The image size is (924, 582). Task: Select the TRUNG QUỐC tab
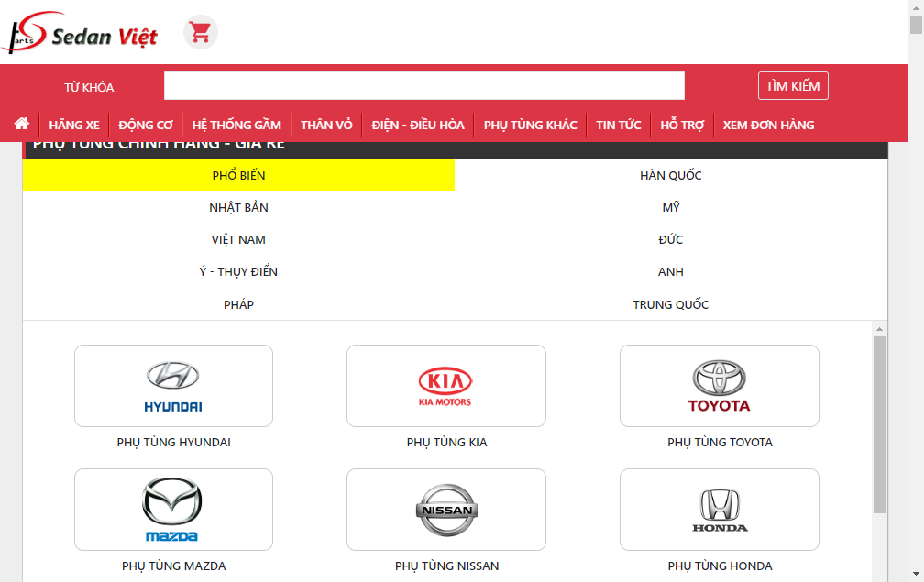tap(671, 304)
